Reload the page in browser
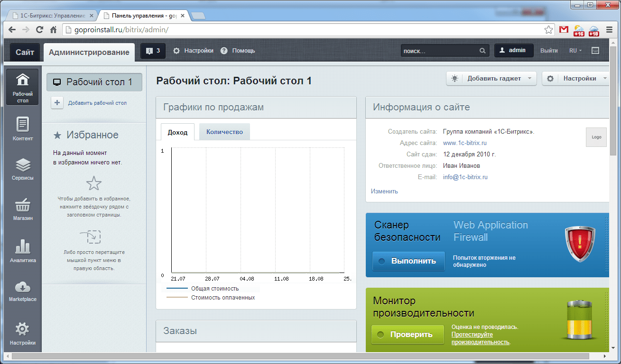621x364 pixels. point(40,29)
